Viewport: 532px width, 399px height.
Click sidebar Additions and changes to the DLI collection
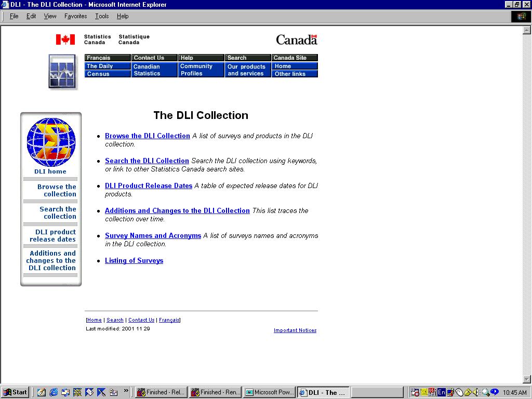[x=51, y=261]
